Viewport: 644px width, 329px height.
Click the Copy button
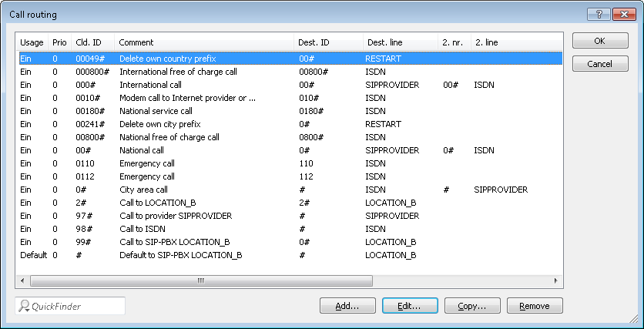point(472,306)
